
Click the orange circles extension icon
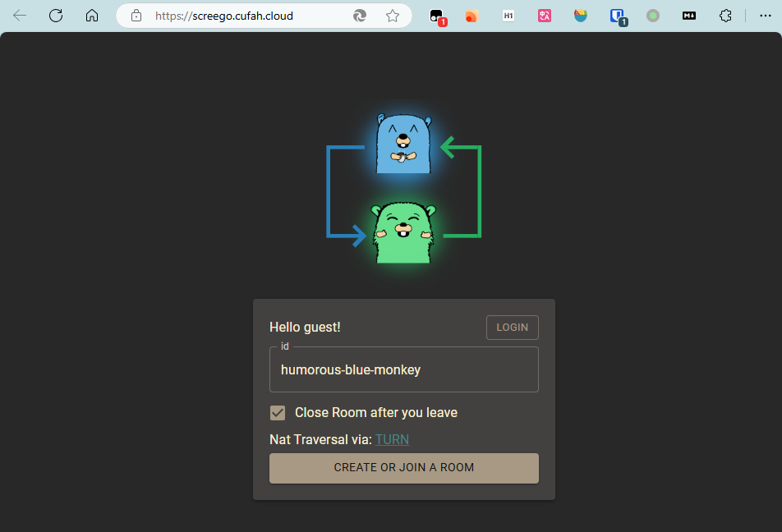click(471, 16)
